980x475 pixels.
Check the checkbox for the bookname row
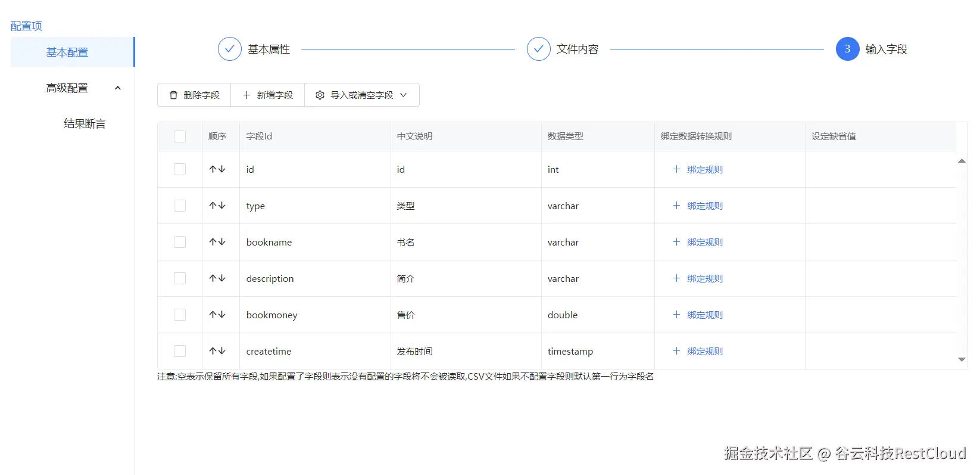[180, 242]
